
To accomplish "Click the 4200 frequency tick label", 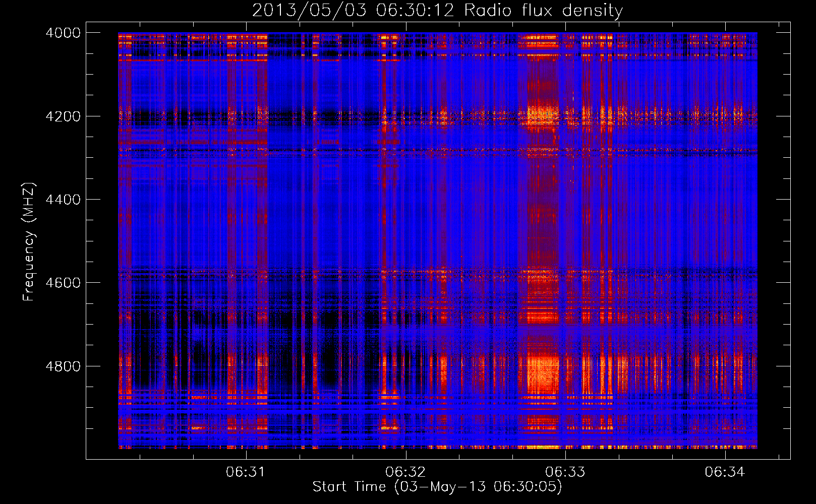I will tap(63, 116).
